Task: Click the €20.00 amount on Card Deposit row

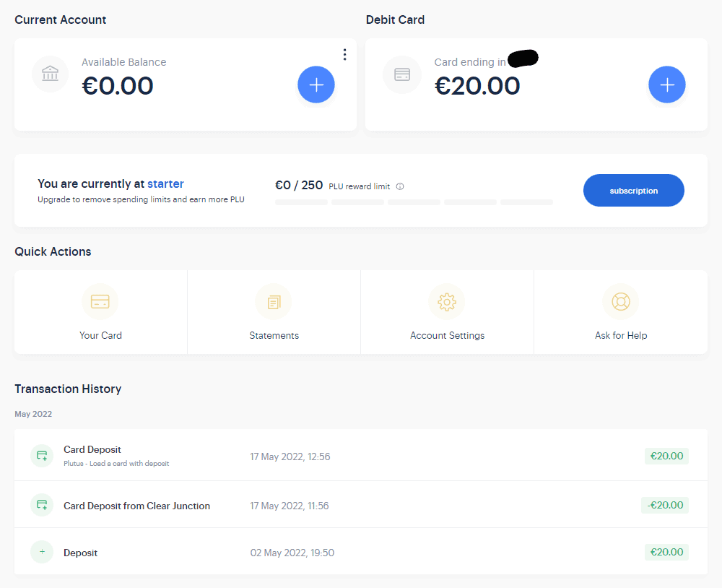Action: [x=666, y=457]
